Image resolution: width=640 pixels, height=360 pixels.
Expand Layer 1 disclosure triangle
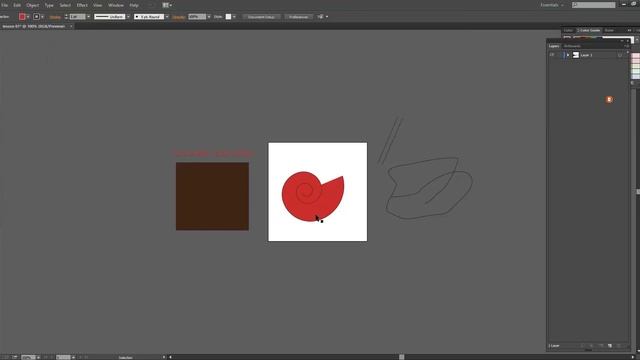(568, 55)
